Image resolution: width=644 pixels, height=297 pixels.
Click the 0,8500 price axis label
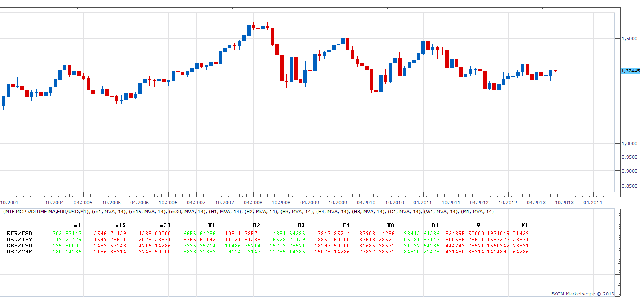630,186
